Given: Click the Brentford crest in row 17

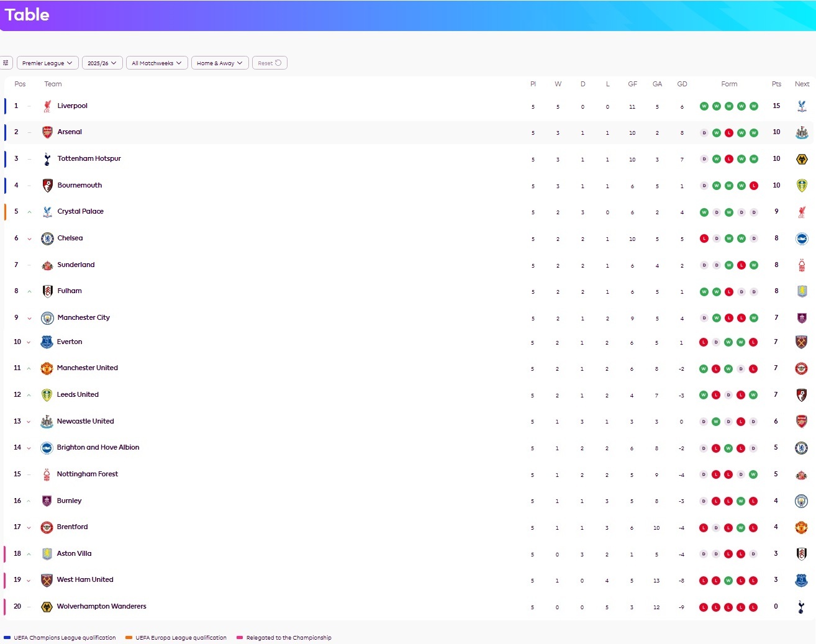Looking at the screenshot, I should (47, 527).
